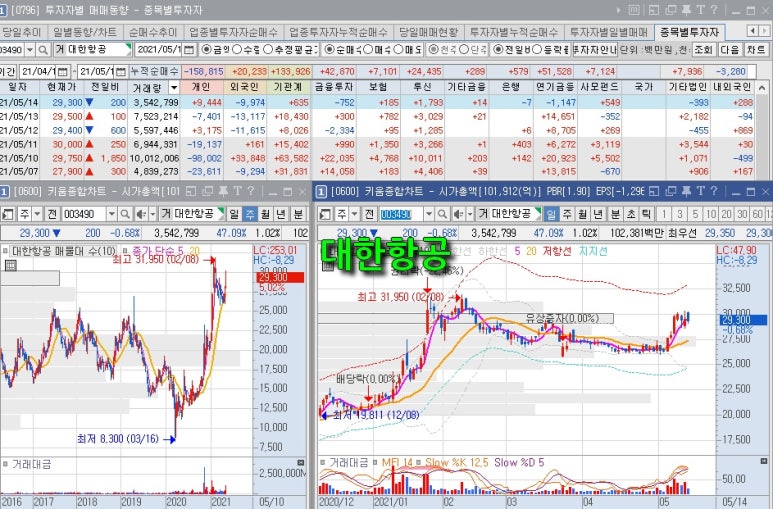Screen dimensions: 773x509
Task: Click font T icon in right chart title bar
Action: [701, 191]
